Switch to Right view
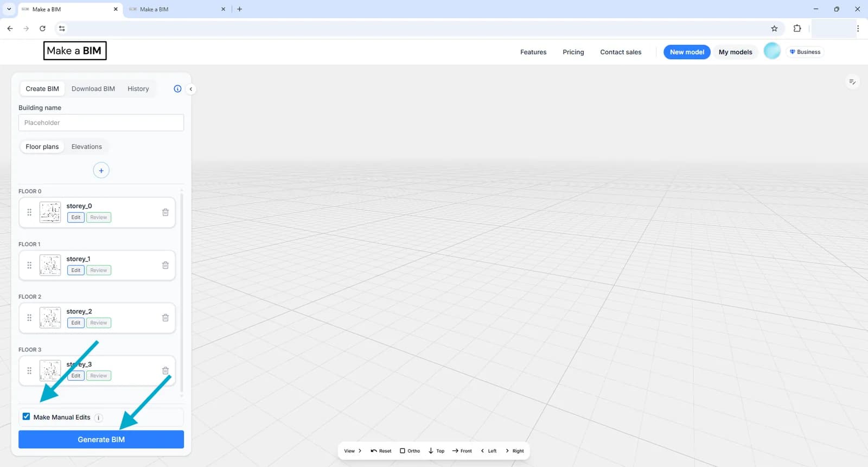Screen dimensions: 868x467 click(x=515, y=451)
